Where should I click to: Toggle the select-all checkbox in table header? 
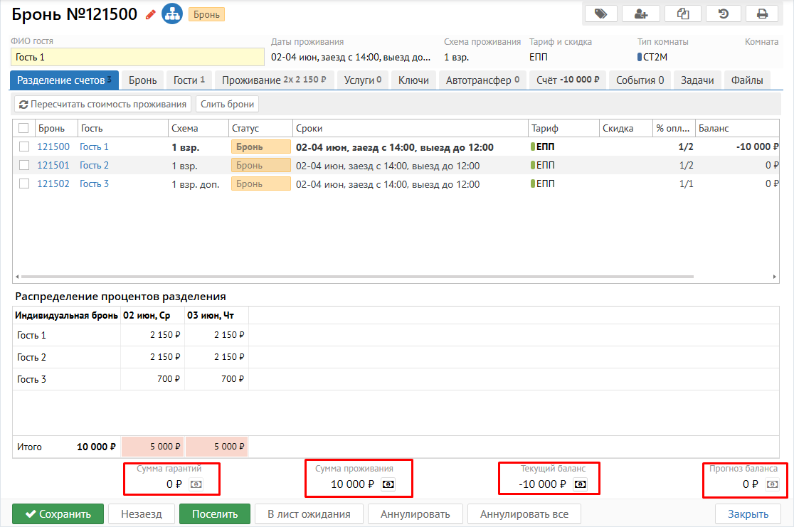click(x=24, y=128)
